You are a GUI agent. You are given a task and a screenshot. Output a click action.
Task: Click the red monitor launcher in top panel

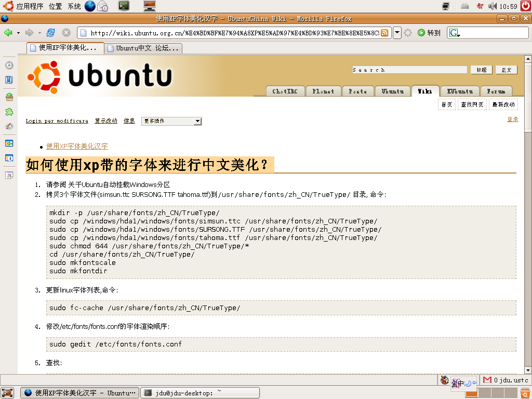tap(149, 6)
